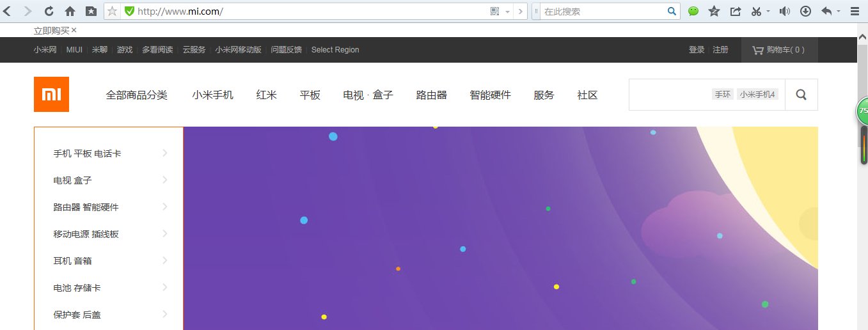Image resolution: width=868 pixels, height=330 pixels.
Task: Click the orange MI logo
Action: point(51,95)
